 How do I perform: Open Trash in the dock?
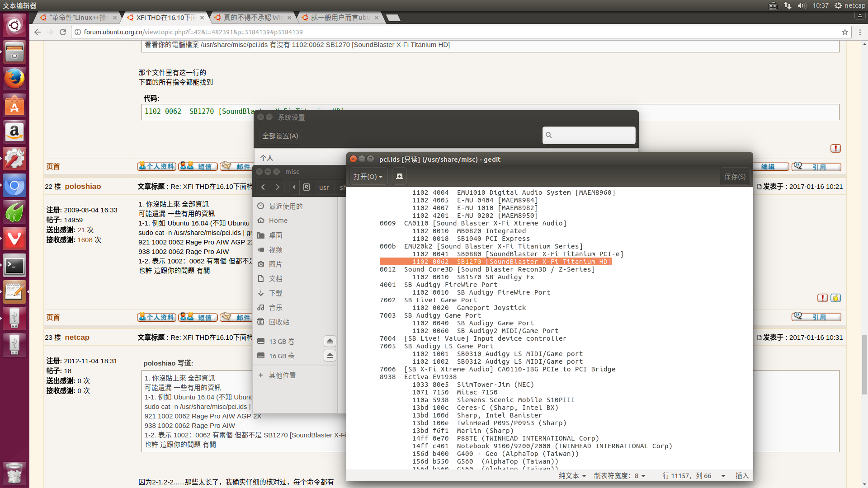point(14,473)
